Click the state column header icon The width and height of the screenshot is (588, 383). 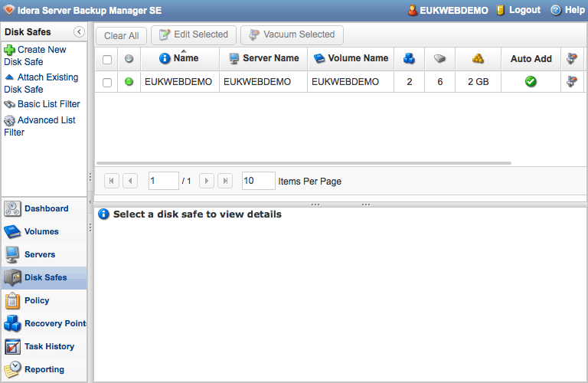click(129, 59)
